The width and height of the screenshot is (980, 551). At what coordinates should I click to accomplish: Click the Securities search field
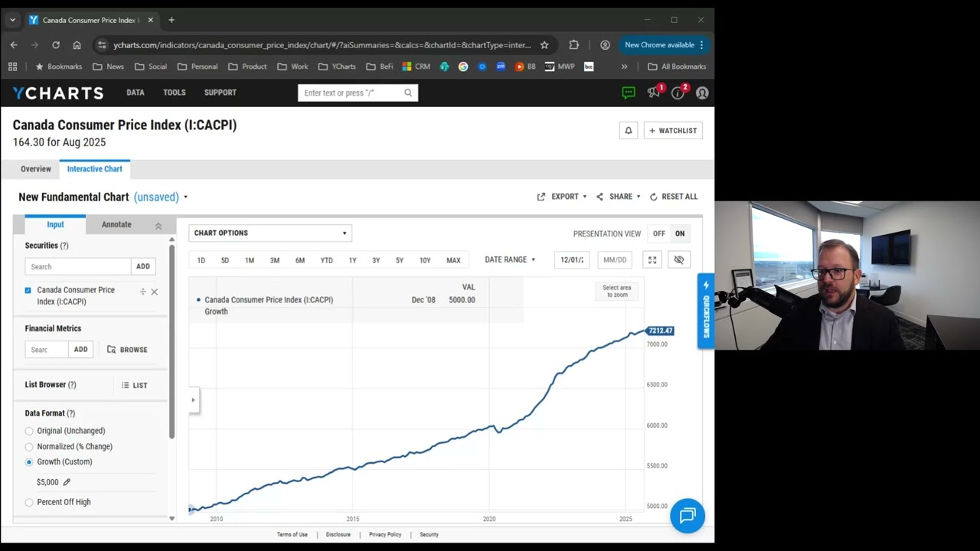pyautogui.click(x=78, y=266)
